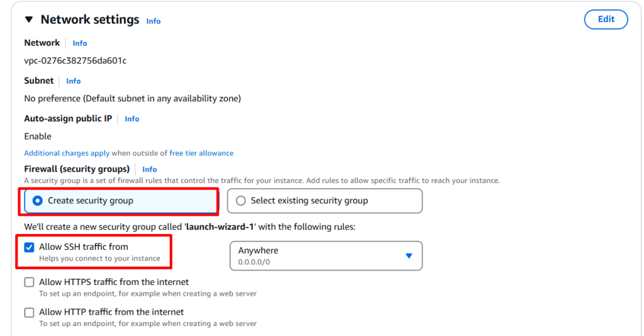Open Info link beside Auto-assign public IP
This screenshot has height=336, width=644.
132,119
